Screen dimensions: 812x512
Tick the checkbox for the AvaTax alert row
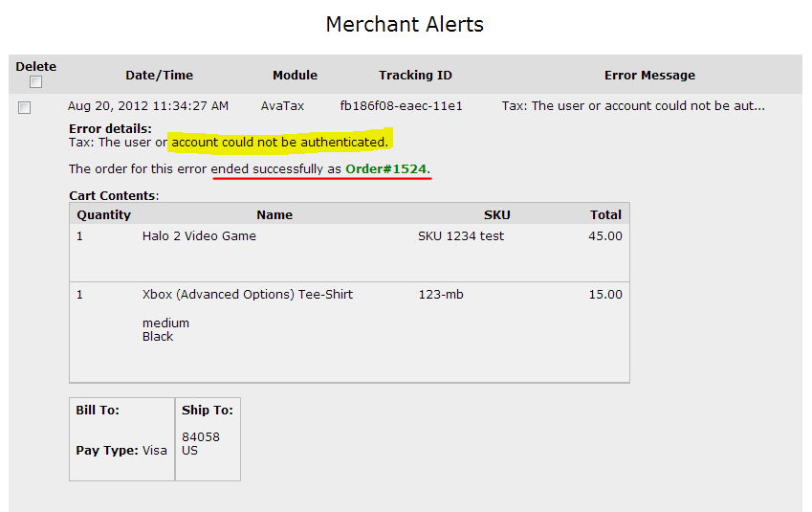click(x=24, y=107)
